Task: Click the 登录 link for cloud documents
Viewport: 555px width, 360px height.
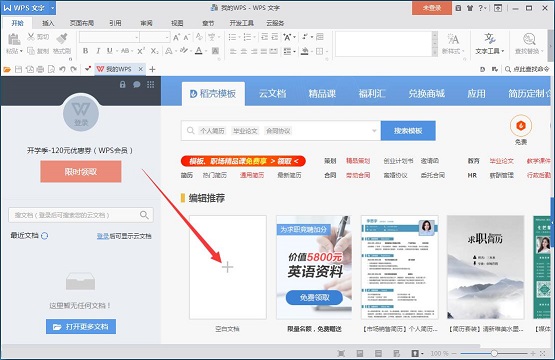Action: click(103, 236)
